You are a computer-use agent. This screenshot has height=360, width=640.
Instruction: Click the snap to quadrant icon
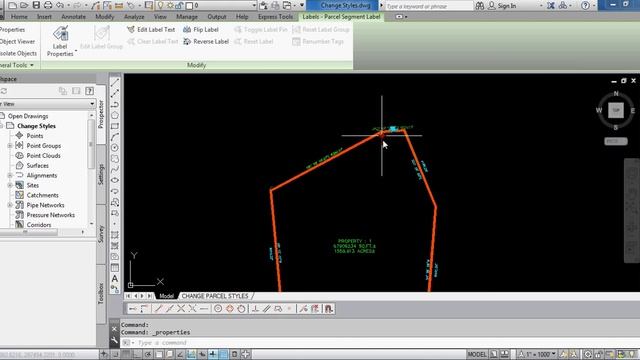coord(230,309)
